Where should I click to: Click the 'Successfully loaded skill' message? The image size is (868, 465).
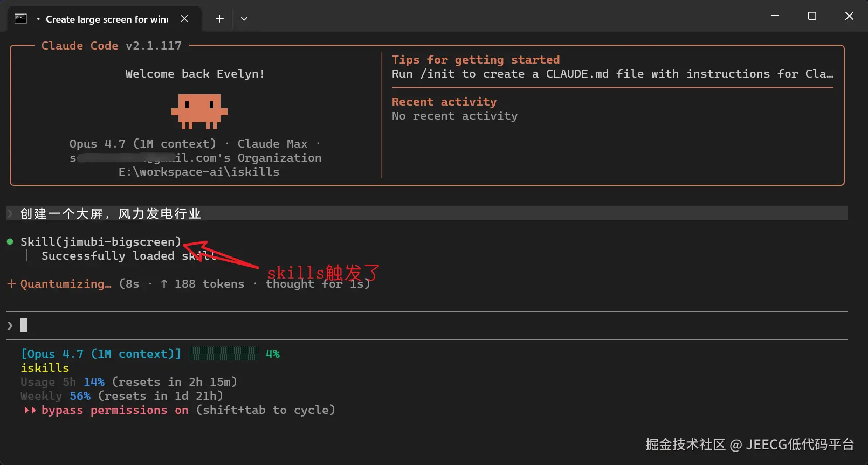(129, 256)
